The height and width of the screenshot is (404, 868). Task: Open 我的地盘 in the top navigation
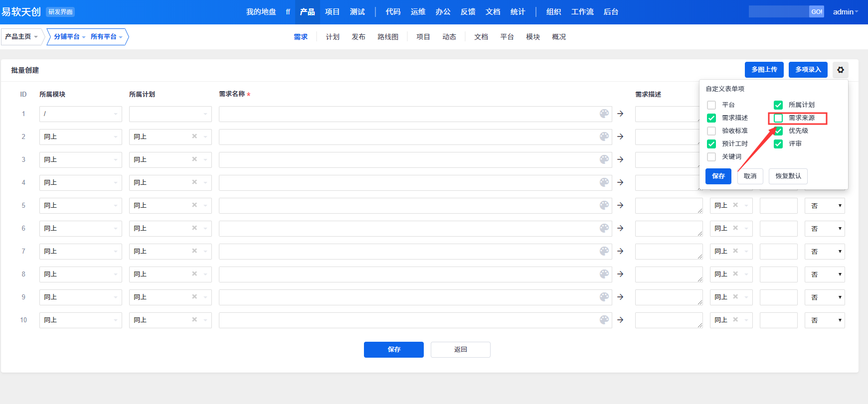[261, 12]
